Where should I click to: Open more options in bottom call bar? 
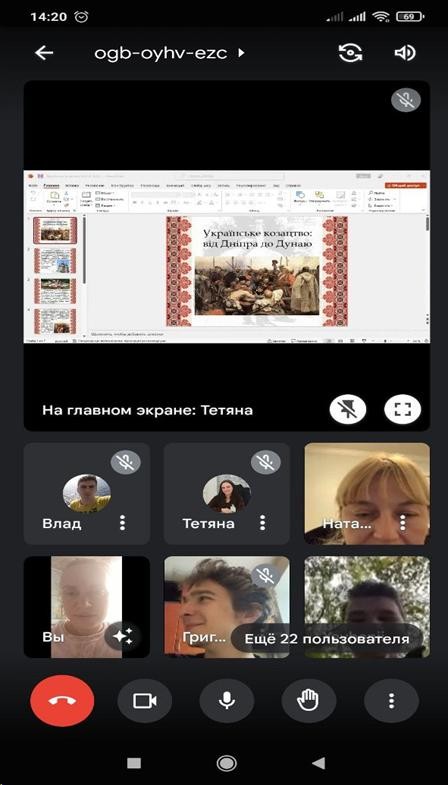pos(391,700)
